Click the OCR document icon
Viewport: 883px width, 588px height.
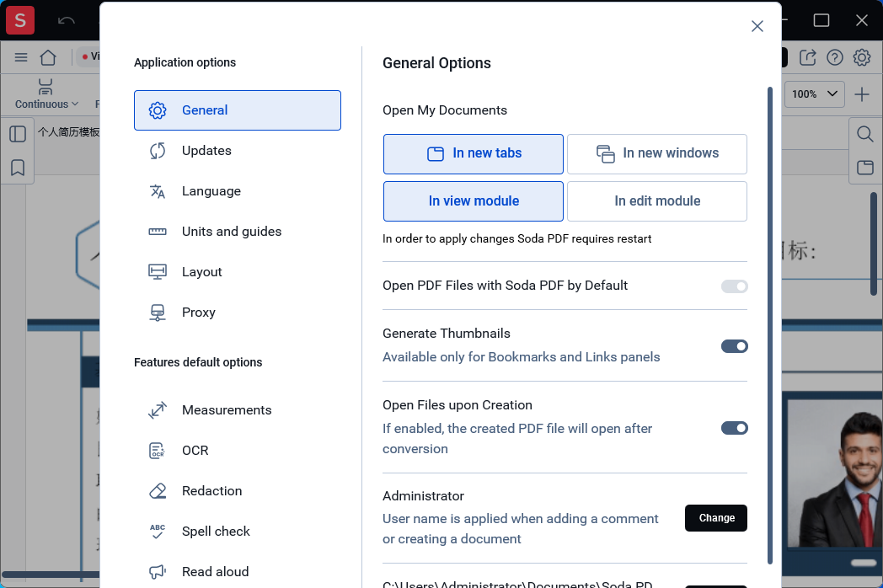click(157, 451)
